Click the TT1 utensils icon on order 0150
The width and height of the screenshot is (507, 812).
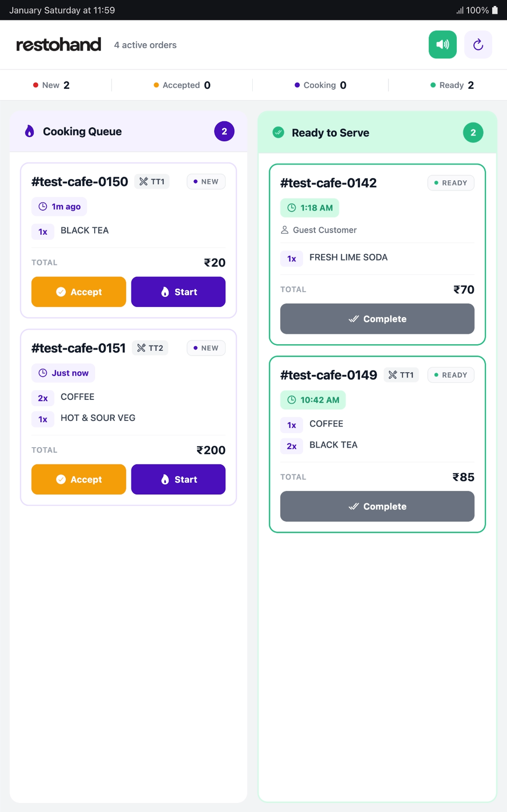click(143, 181)
